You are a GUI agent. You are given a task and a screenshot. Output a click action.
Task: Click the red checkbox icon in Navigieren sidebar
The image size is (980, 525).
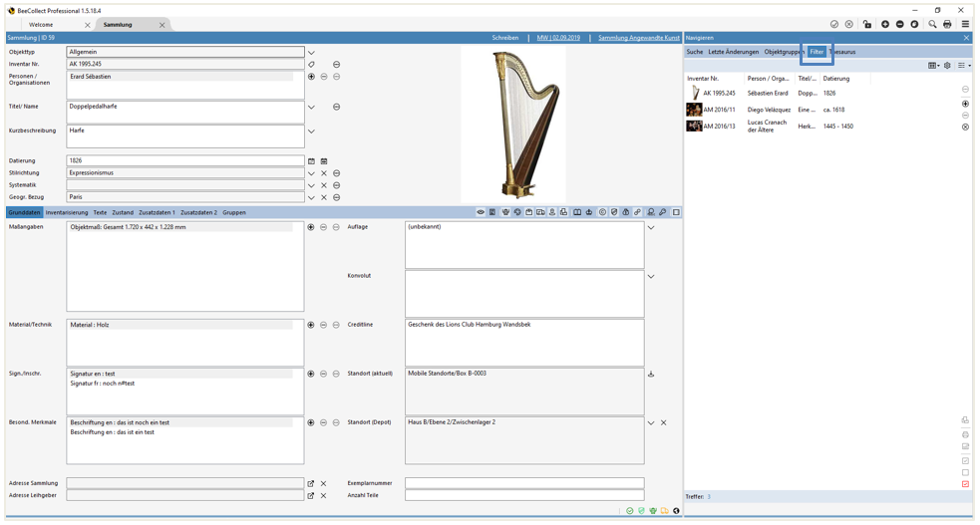pos(965,484)
